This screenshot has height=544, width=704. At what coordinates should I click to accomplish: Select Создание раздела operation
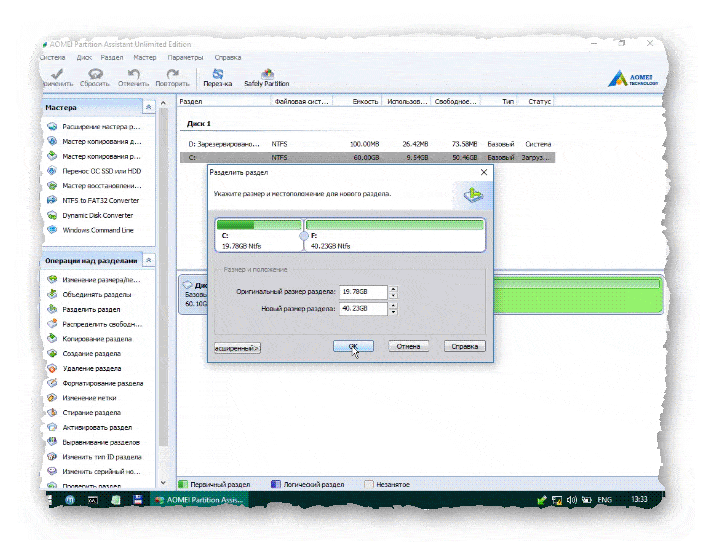[84, 354]
